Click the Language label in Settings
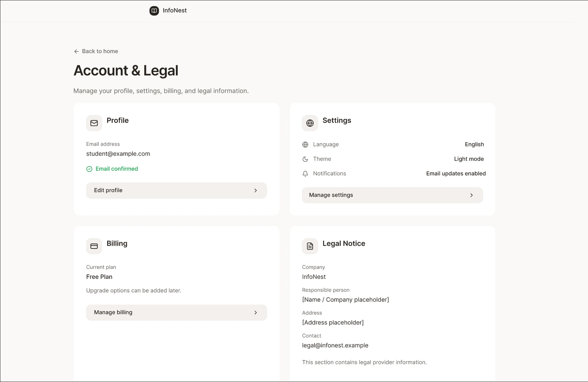This screenshot has height=382, width=588. pos(326,144)
